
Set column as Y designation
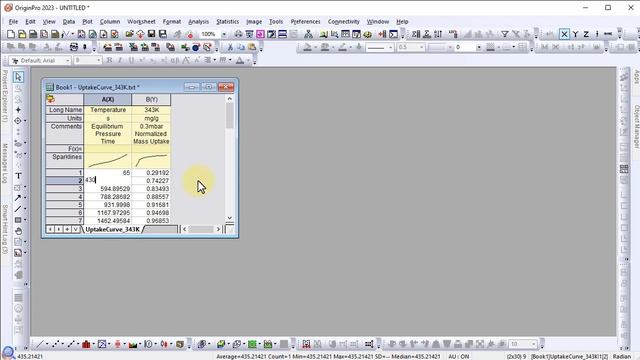[x=575, y=34]
